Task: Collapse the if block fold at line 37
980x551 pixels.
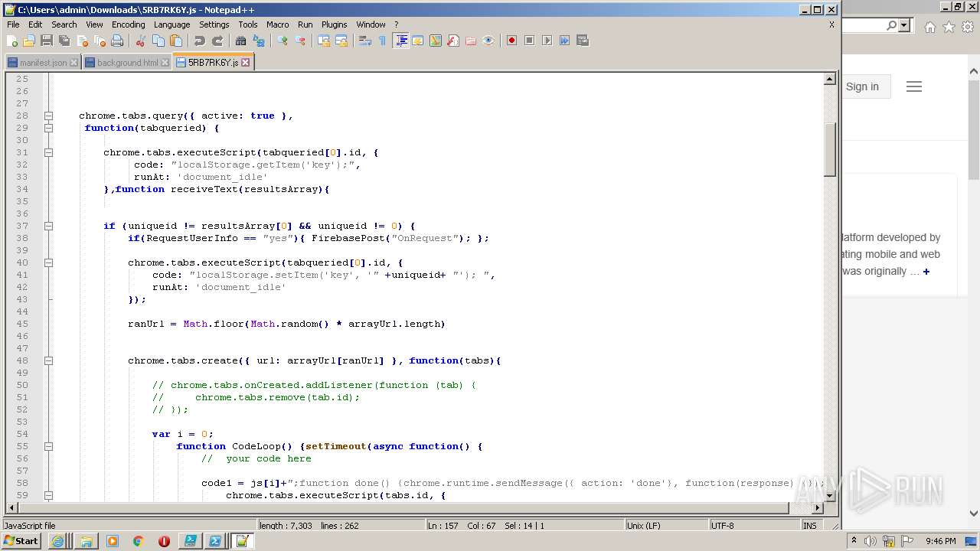Action: pos(48,226)
